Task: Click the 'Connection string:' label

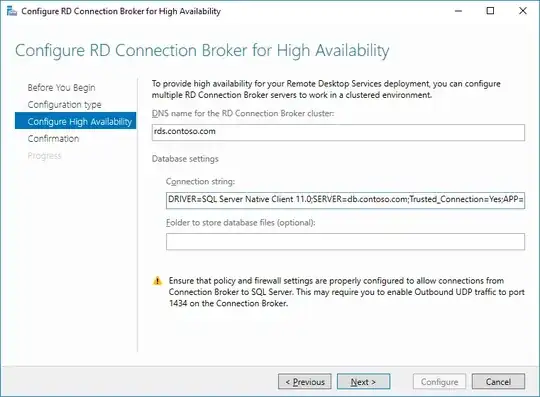Action: click(x=200, y=181)
